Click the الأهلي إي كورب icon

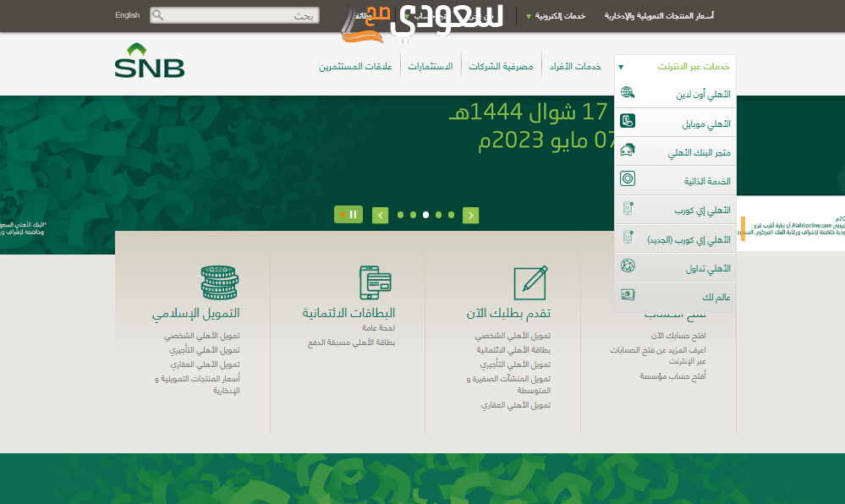pyautogui.click(x=628, y=208)
